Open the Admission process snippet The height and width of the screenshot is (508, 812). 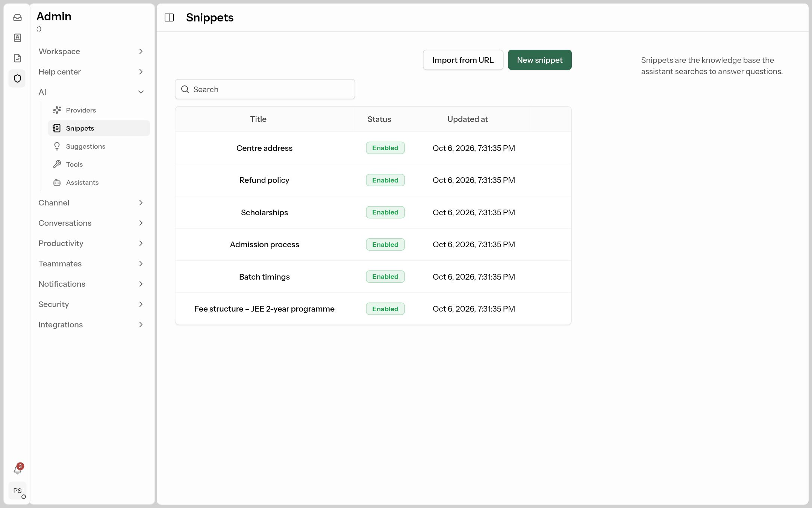(x=264, y=245)
